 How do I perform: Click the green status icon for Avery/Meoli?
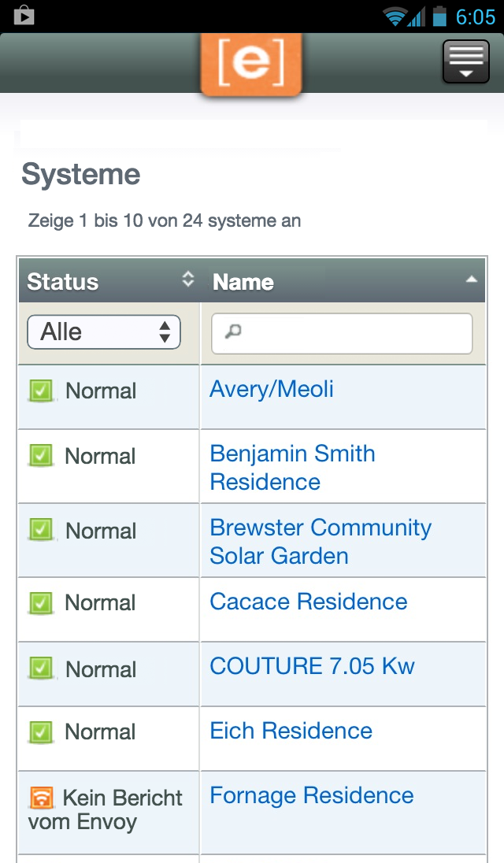(41, 391)
